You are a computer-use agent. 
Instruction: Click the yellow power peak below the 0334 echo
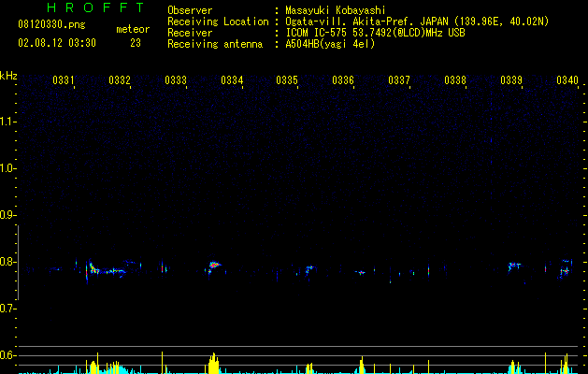coord(213,363)
